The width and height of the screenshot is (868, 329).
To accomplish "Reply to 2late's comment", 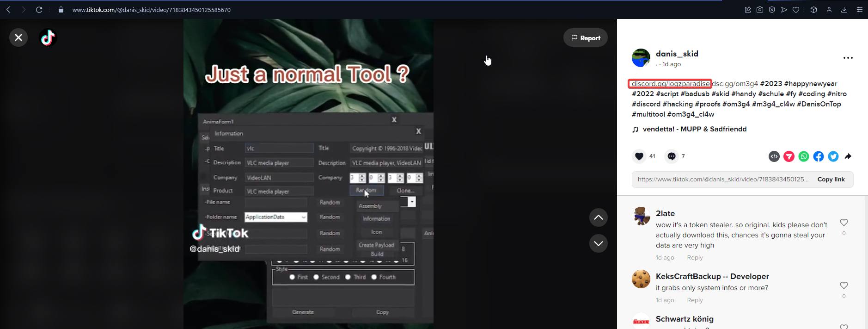I will point(694,258).
